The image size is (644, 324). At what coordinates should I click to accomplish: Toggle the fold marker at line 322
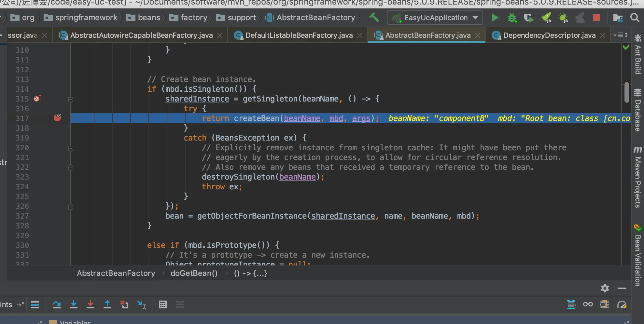tap(71, 168)
